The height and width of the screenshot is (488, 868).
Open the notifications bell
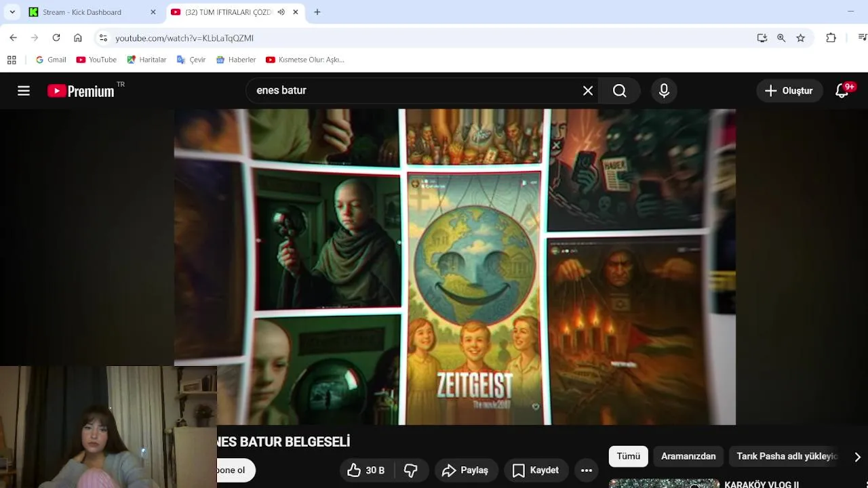842,91
